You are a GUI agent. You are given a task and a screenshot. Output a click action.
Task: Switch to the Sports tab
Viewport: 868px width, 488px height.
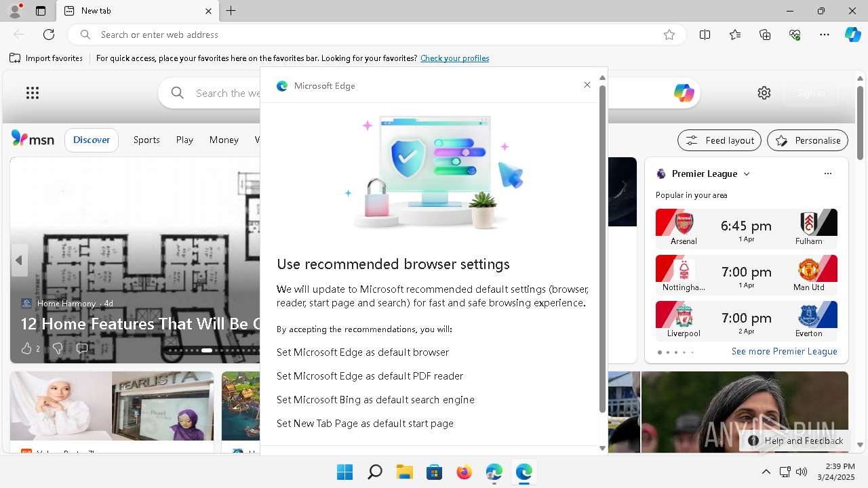click(x=146, y=140)
